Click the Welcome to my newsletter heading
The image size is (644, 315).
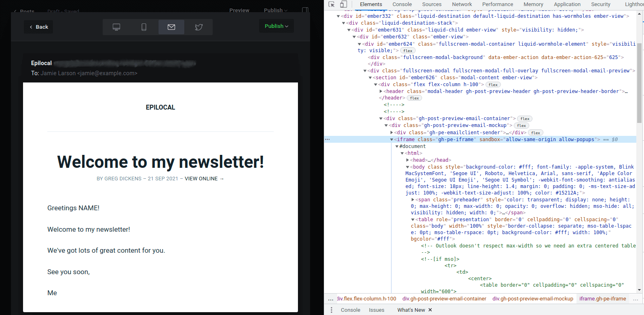(160, 162)
